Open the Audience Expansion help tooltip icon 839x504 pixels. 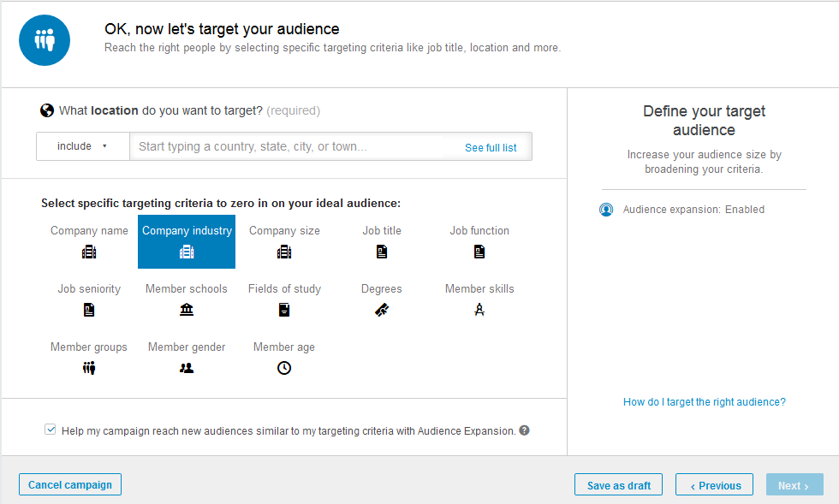pos(523,430)
